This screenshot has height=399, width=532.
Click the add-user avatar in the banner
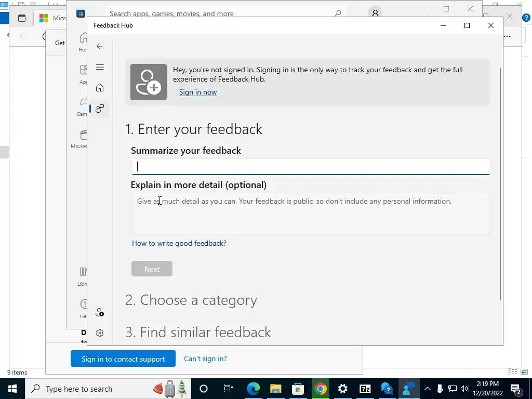[149, 82]
